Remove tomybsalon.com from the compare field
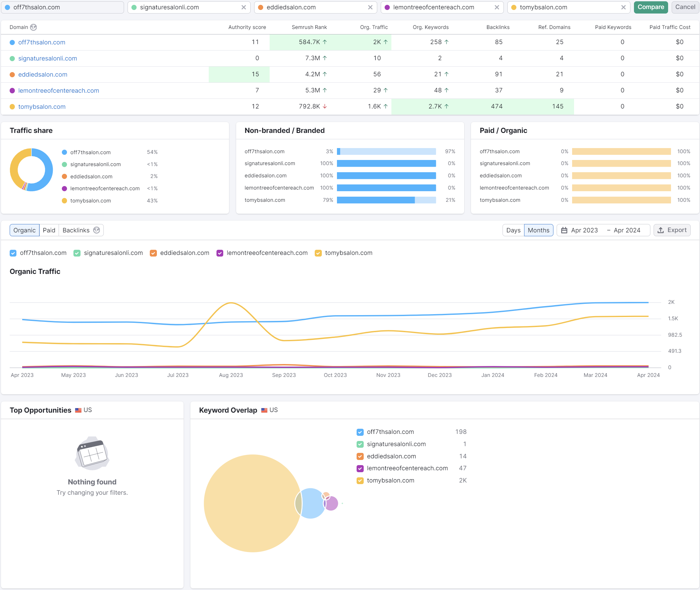This screenshot has height=590, width=700. [x=623, y=7]
